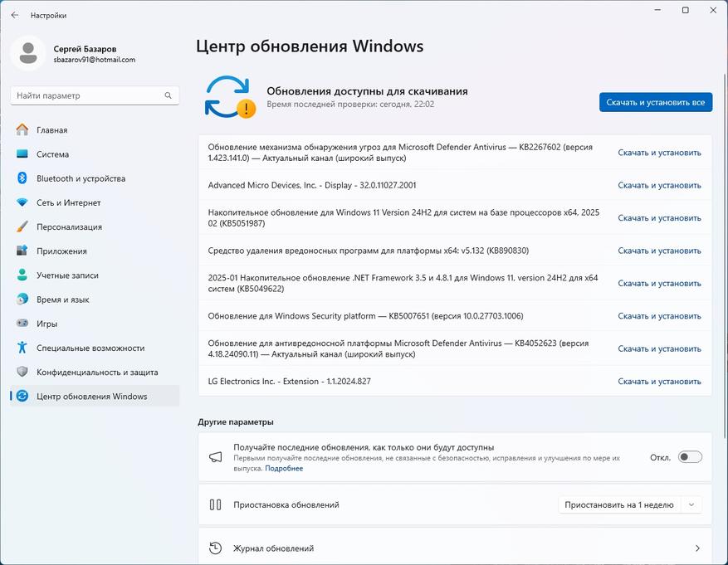This screenshot has width=728, height=565.
Task: Click the Специальные возможности accessibility icon
Action: click(x=22, y=348)
